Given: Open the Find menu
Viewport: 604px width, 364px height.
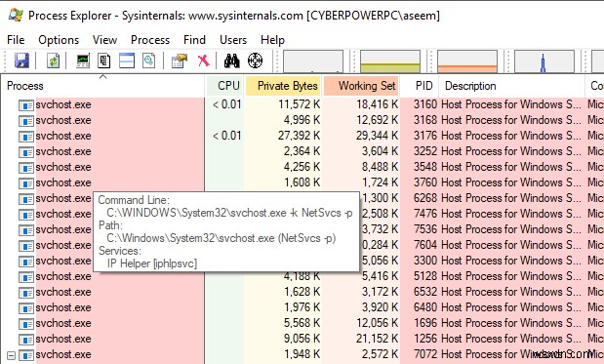Looking at the screenshot, I should [x=194, y=40].
